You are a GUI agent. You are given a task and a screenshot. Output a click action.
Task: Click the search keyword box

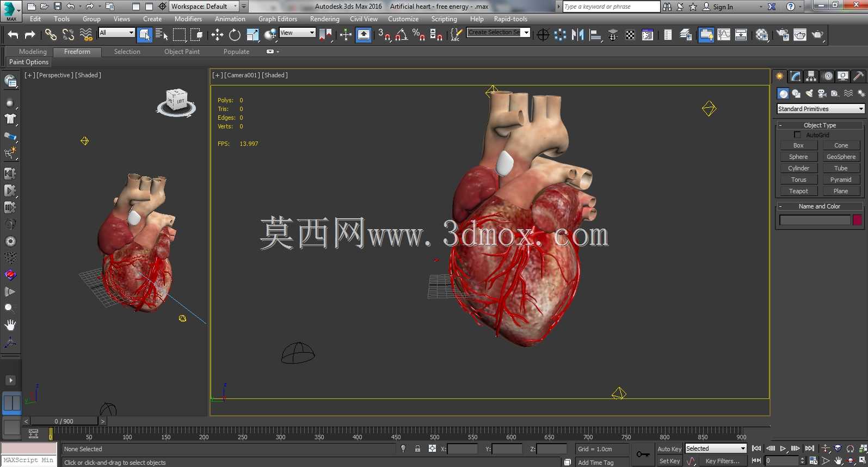(x=611, y=7)
